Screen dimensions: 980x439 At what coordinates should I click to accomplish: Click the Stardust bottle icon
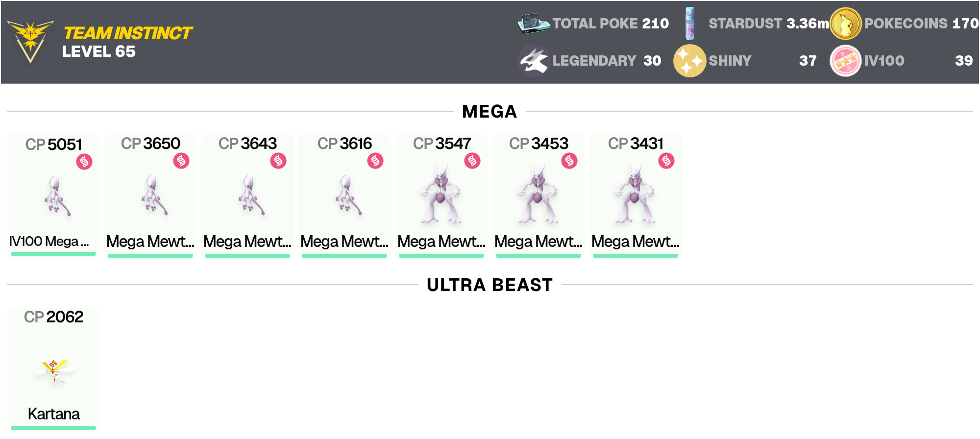689,23
